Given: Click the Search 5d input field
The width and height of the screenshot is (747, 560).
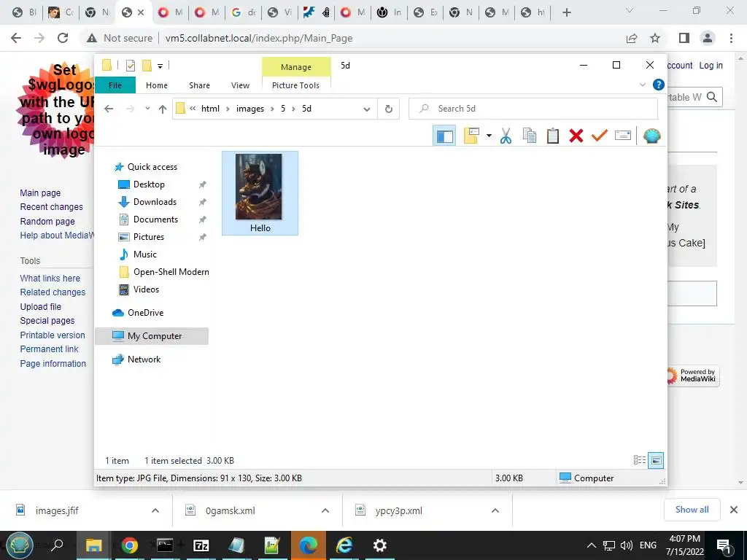Looking at the screenshot, I should coord(533,109).
